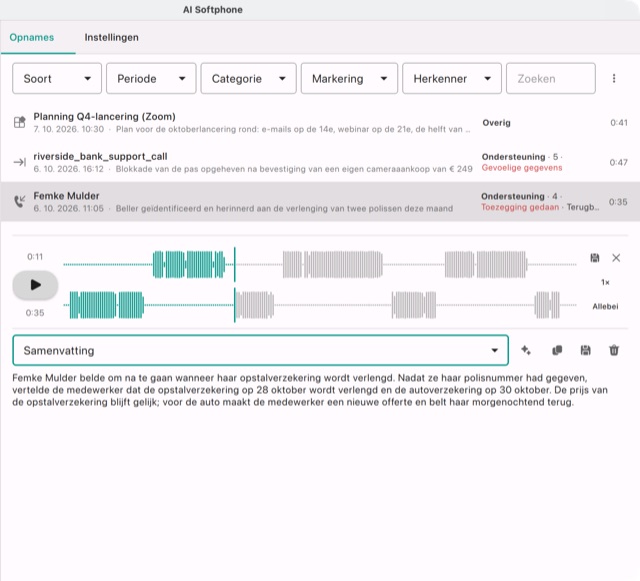Click the Planning recording description starting 'Plan voor de oktoberlancering'
Screen dimensions: 640x581
click(293, 129)
